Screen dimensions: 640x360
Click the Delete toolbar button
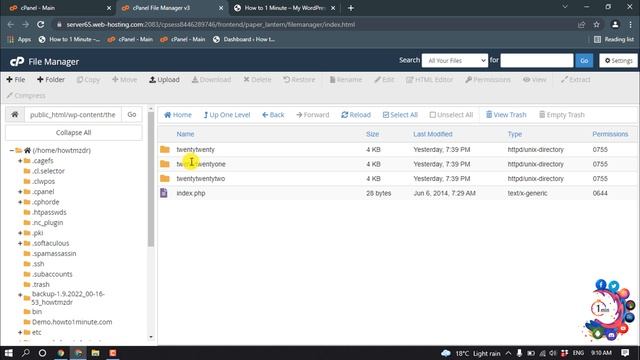click(257, 80)
